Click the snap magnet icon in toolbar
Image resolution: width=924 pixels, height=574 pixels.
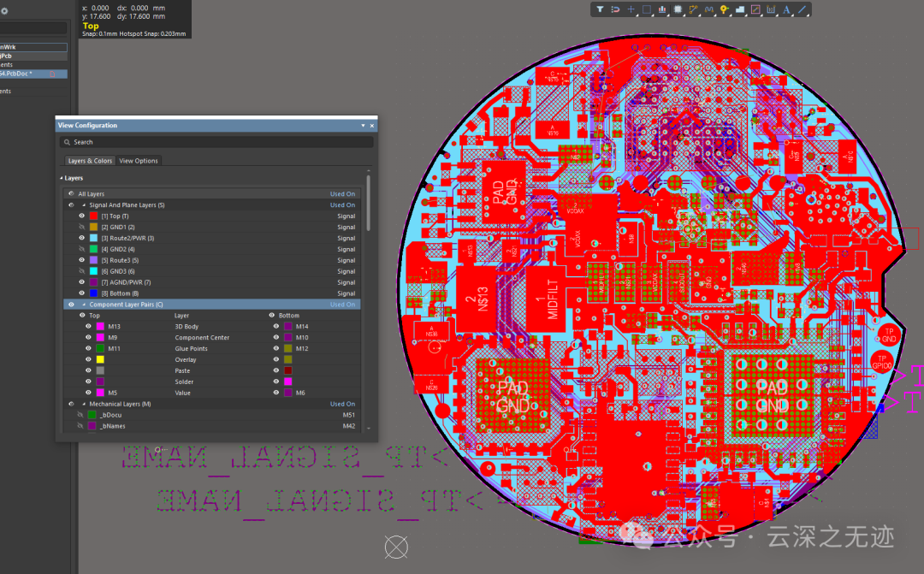tap(615, 9)
